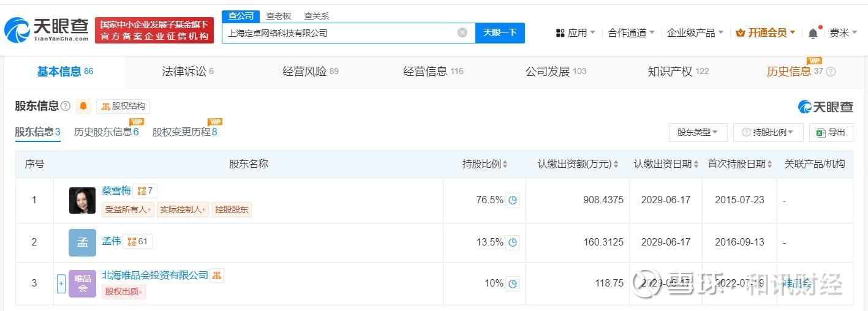Sort by 认缴出资额 column header
The height and width of the screenshot is (311, 868).
578,164
